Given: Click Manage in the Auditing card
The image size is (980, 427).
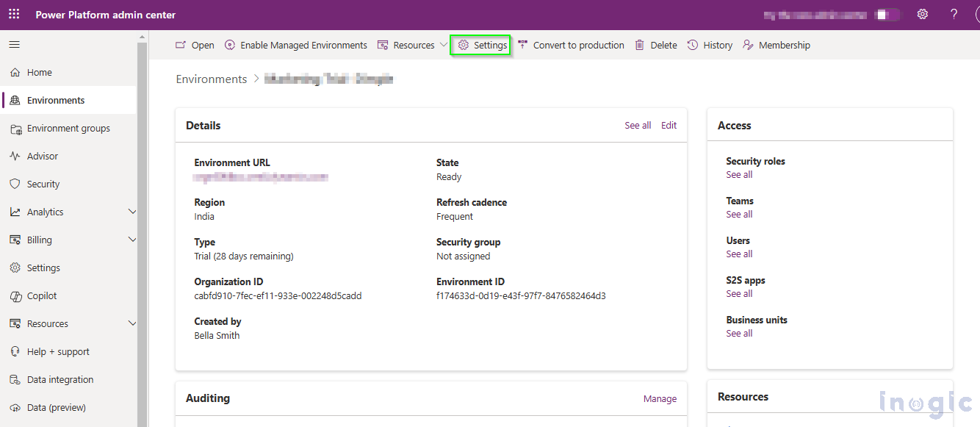Looking at the screenshot, I should (660, 399).
